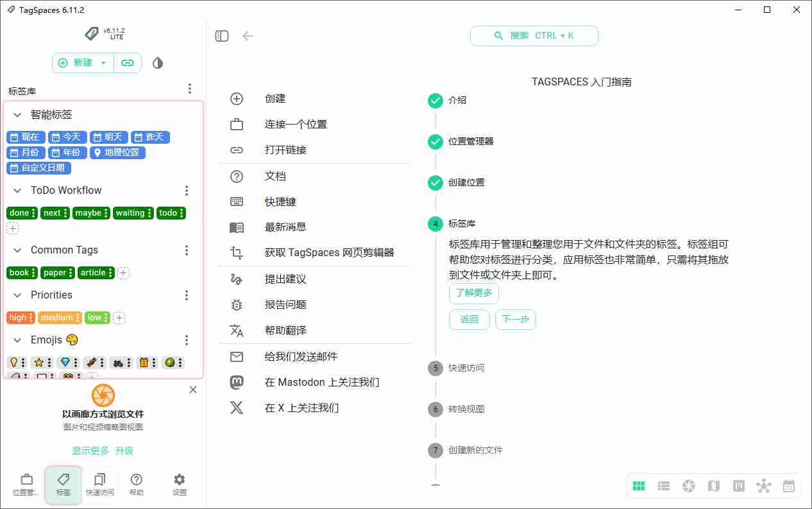
Task: Click the 了解更多 button
Action: pos(473,293)
